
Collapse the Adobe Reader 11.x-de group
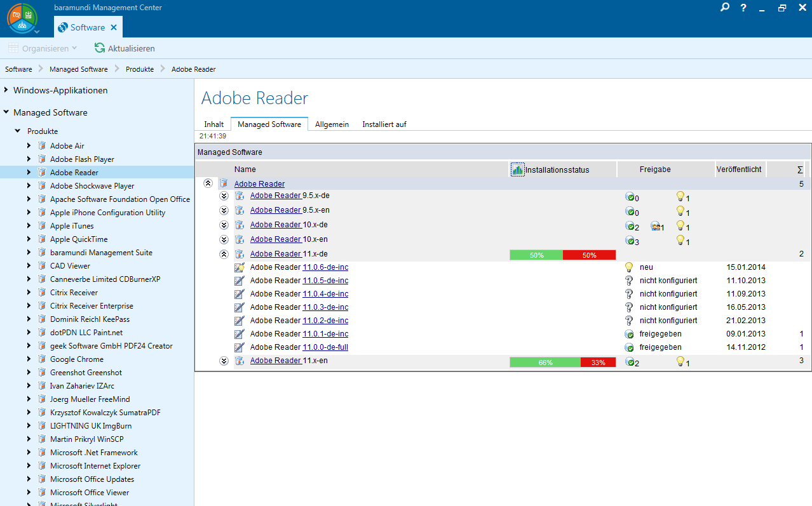click(224, 254)
